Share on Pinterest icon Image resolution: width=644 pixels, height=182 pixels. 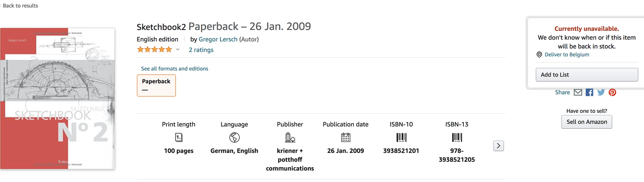tap(613, 92)
